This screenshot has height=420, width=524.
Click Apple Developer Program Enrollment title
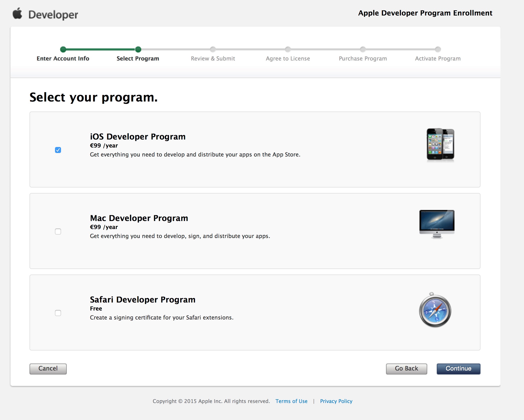(425, 13)
